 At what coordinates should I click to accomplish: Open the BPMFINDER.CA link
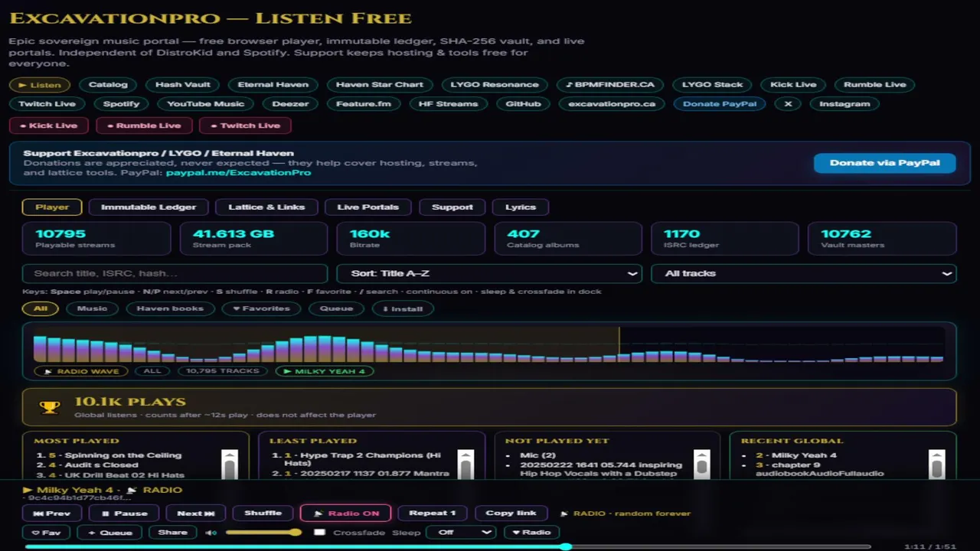[x=609, y=85]
